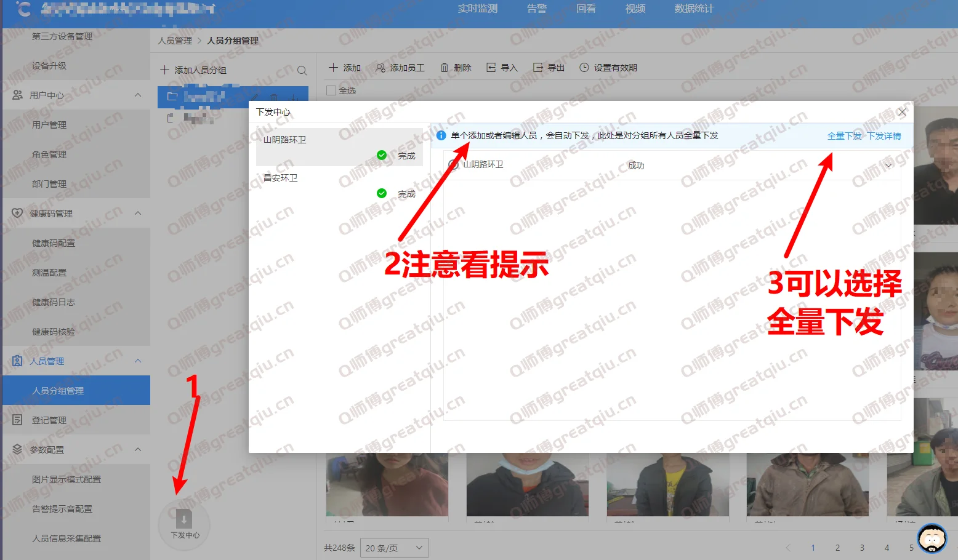Open the 数据统计 top tab
Screen dimensions: 958x560
[694, 9]
